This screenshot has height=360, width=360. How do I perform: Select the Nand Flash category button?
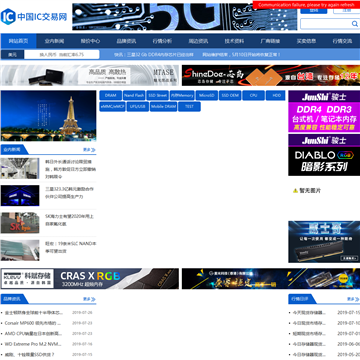[134, 95]
